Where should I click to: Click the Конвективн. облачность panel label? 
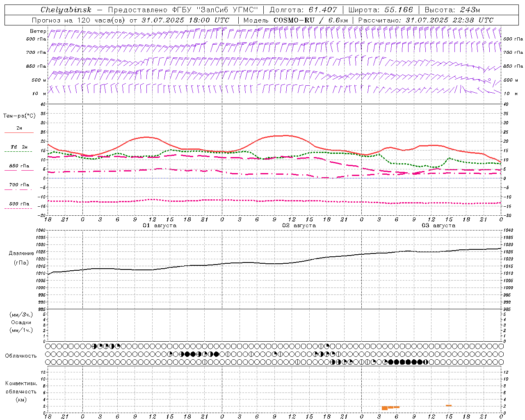tap(21, 388)
